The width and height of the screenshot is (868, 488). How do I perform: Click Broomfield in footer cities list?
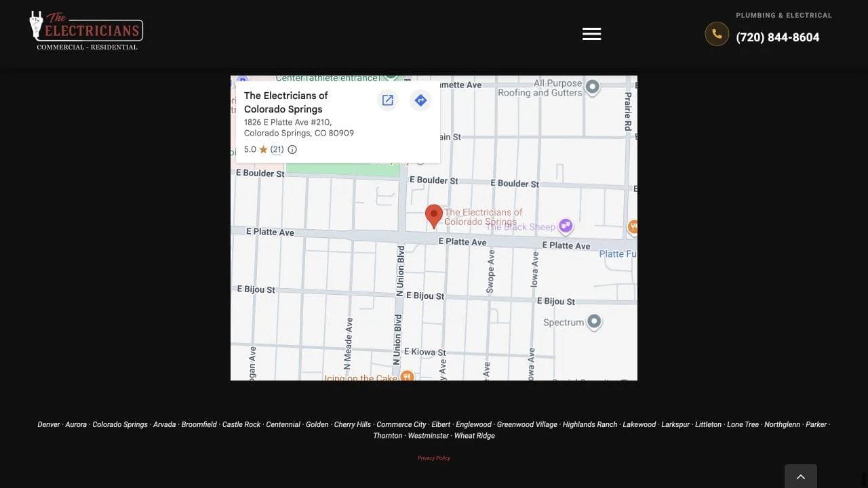click(x=199, y=424)
